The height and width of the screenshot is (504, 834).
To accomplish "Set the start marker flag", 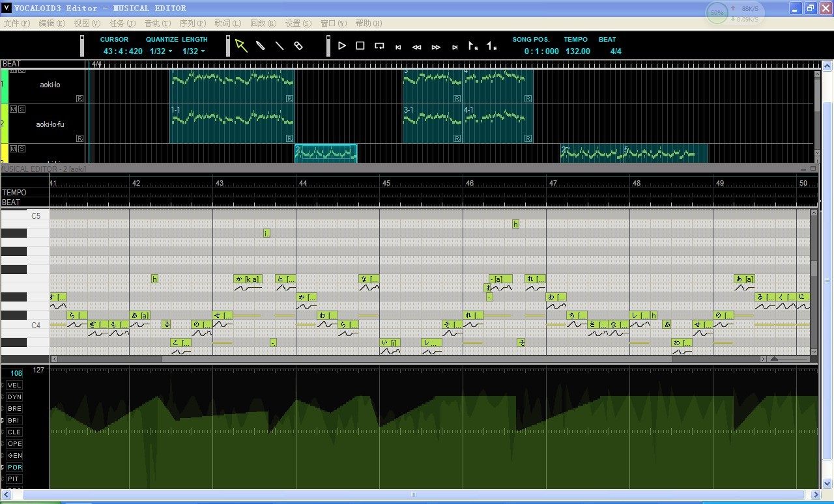I will click(x=473, y=46).
